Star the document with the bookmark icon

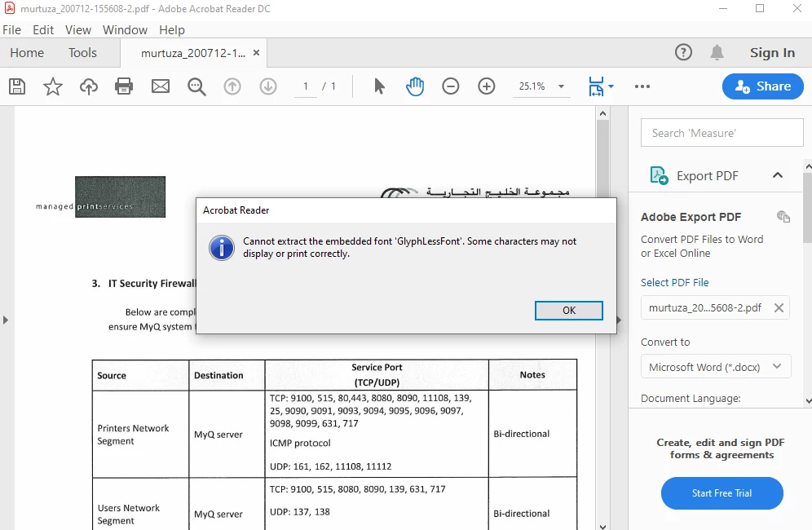pyautogui.click(x=52, y=86)
